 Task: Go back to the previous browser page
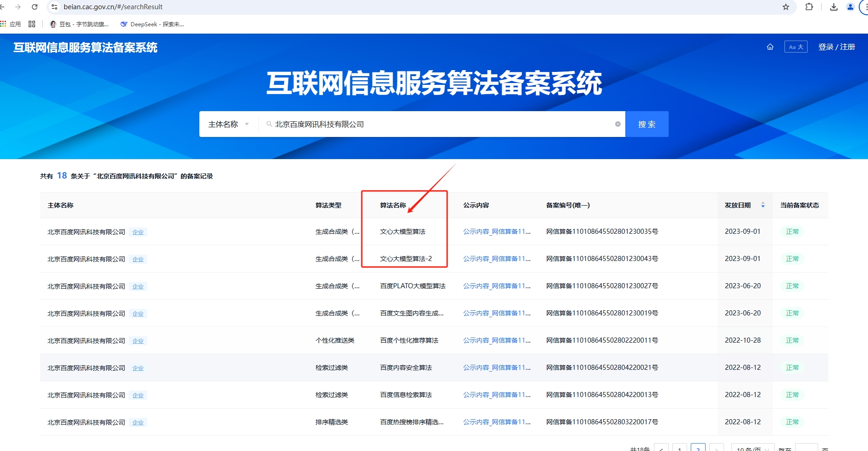point(2,7)
